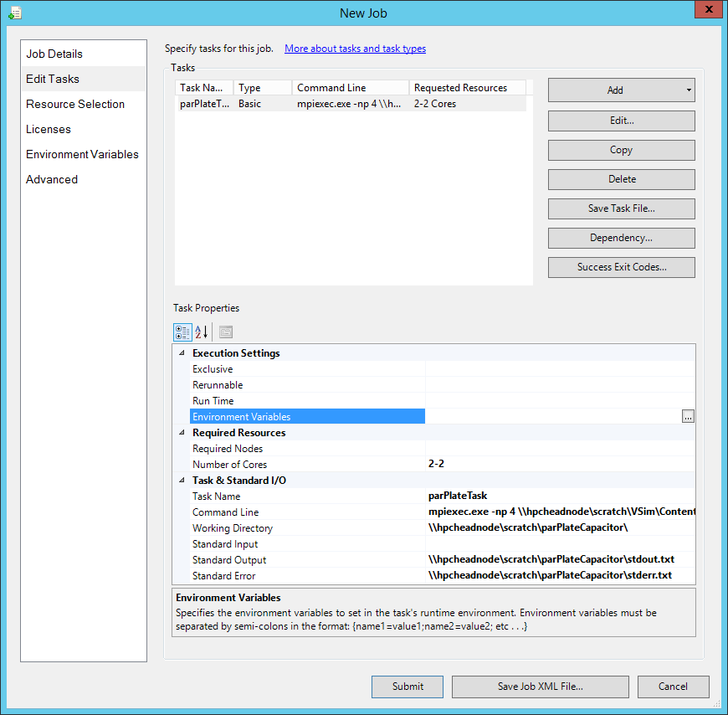Screen dimensions: 728x715
Task: Select the Advanced page
Action: (x=52, y=179)
